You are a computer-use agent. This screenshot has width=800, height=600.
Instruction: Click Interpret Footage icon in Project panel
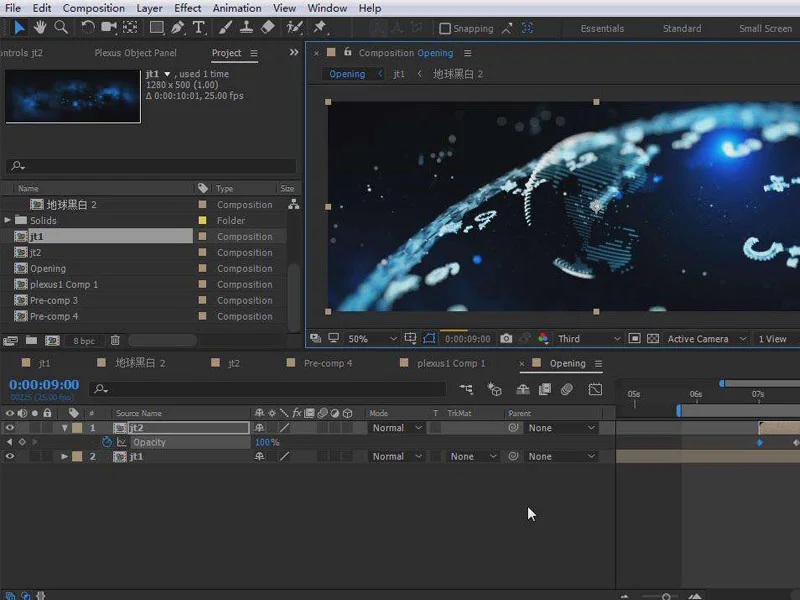tap(10, 340)
